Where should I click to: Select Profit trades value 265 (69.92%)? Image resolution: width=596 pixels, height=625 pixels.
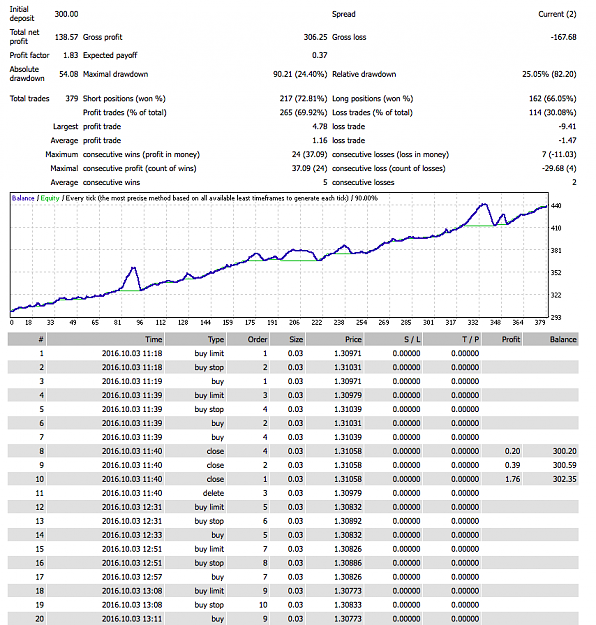point(303,112)
